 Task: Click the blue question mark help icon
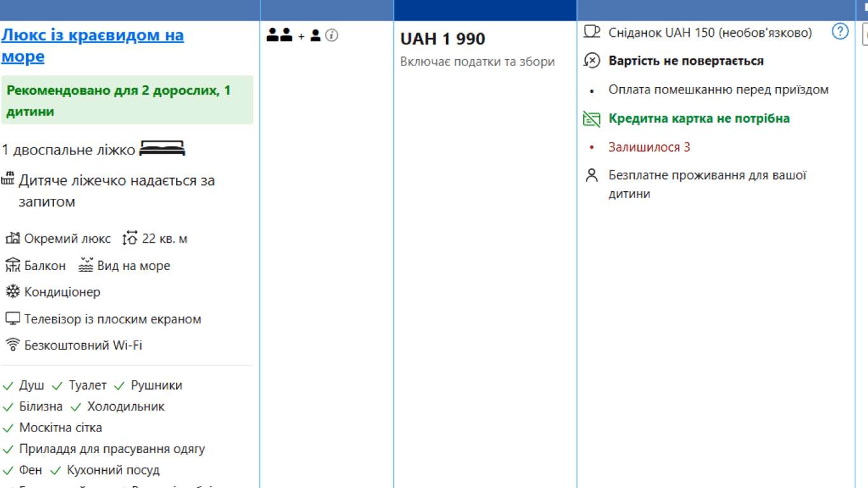[839, 31]
